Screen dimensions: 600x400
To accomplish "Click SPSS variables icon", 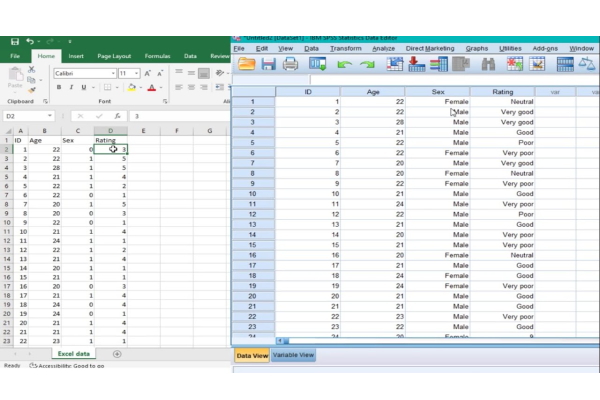I will [439, 64].
